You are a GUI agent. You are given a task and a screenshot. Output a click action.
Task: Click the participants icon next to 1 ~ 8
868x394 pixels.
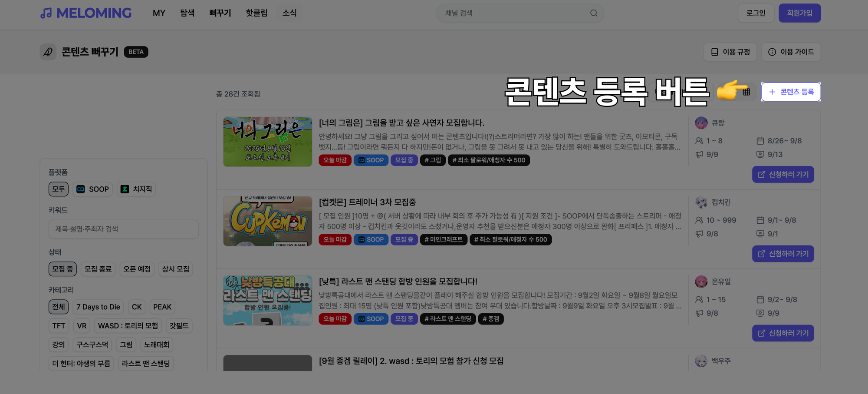[x=699, y=141]
